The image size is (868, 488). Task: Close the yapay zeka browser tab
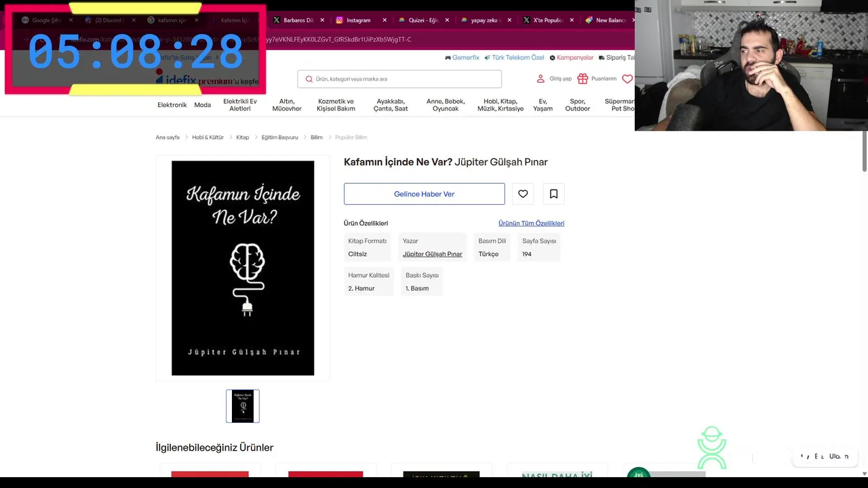click(509, 20)
